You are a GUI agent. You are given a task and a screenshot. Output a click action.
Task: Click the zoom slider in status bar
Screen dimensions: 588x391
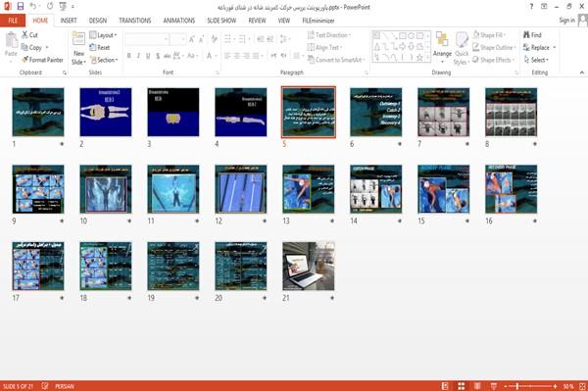[530, 386]
